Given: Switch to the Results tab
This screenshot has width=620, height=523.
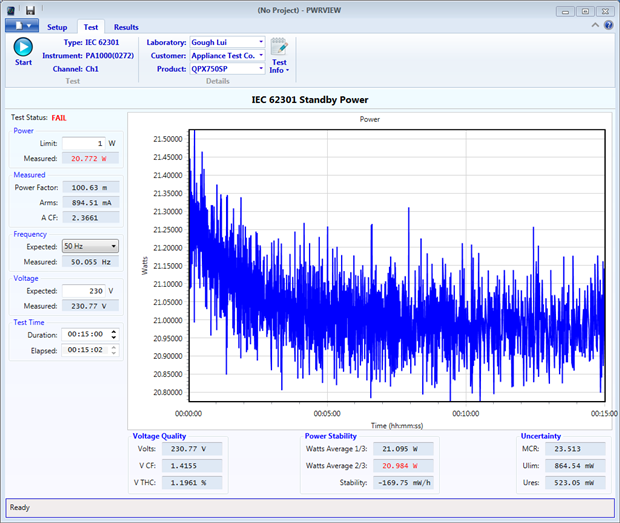Looking at the screenshot, I should 126,27.
